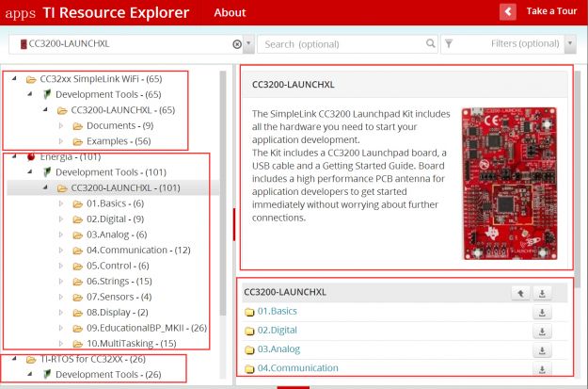The width and height of the screenshot is (588, 389).
Task: Click the filter funnel icon
Action: pyautogui.click(x=449, y=44)
